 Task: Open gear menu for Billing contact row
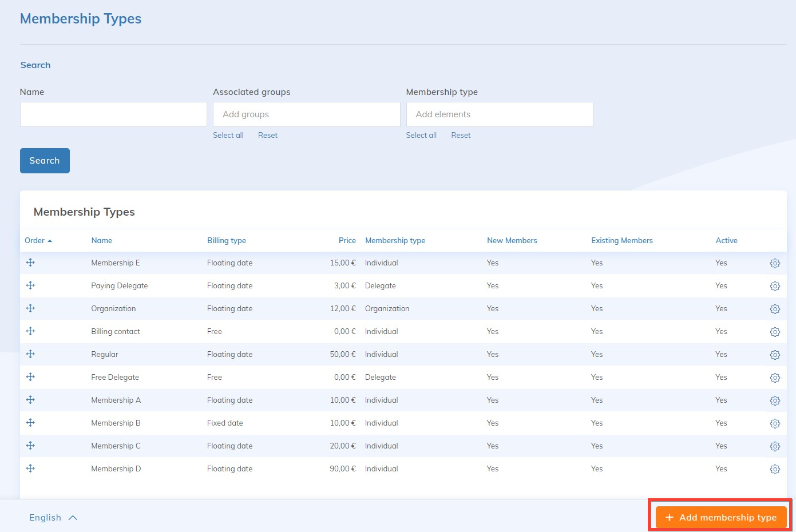(775, 332)
